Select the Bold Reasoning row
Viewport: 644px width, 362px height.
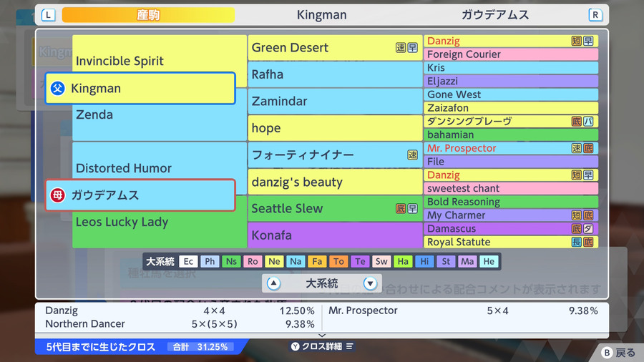pos(511,202)
